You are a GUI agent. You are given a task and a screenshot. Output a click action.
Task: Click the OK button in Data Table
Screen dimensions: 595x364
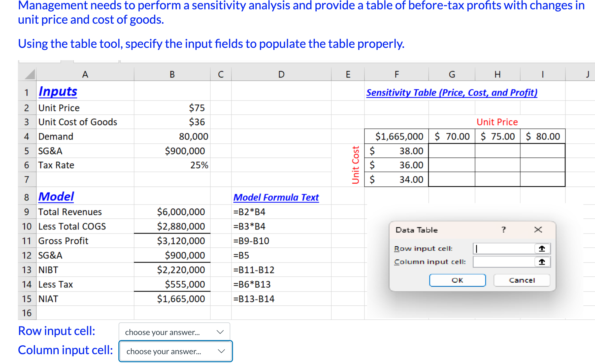[457, 280]
